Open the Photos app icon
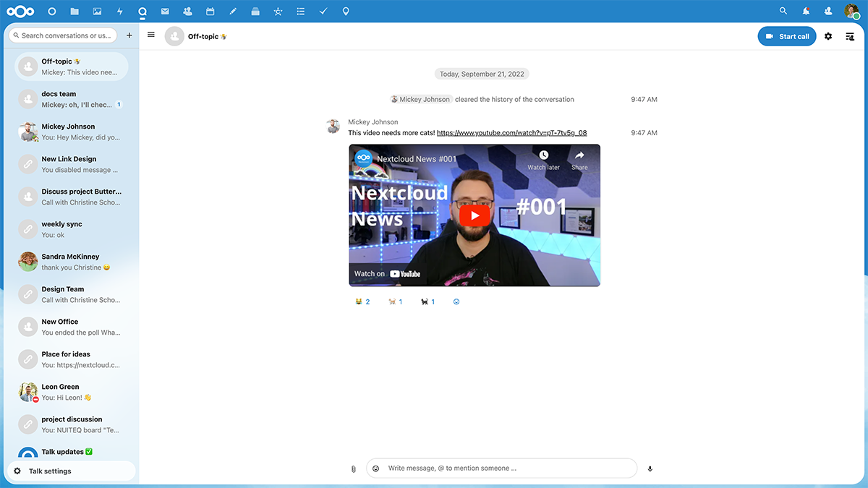 pyautogui.click(x=98, y=12)
